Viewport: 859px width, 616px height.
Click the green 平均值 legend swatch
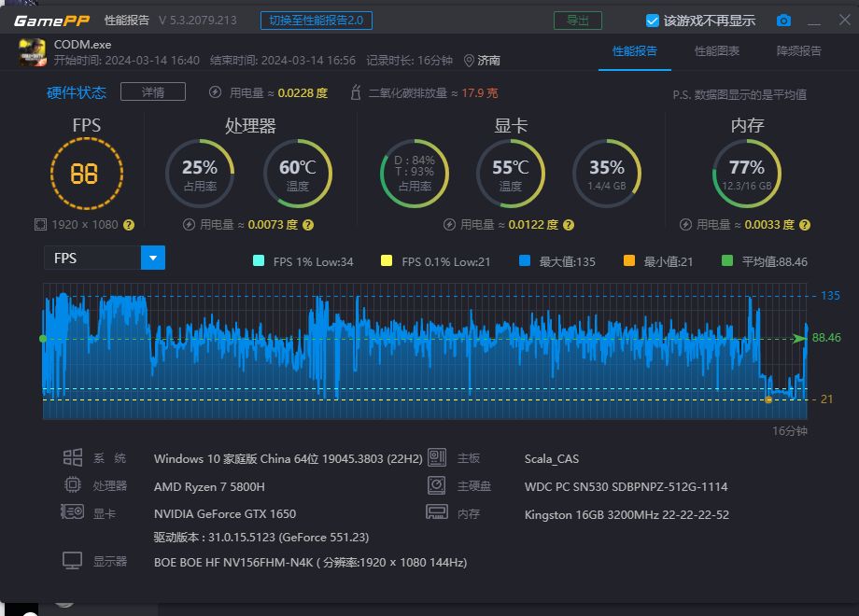pos(727,260)
